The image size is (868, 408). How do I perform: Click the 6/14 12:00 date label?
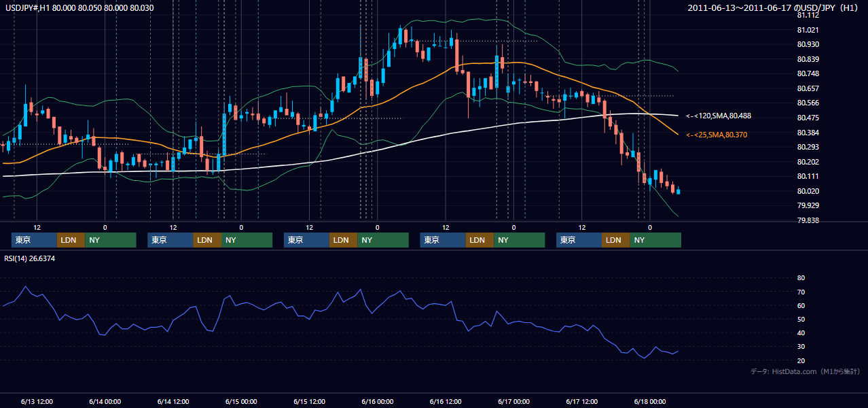(x=173, y=401)
